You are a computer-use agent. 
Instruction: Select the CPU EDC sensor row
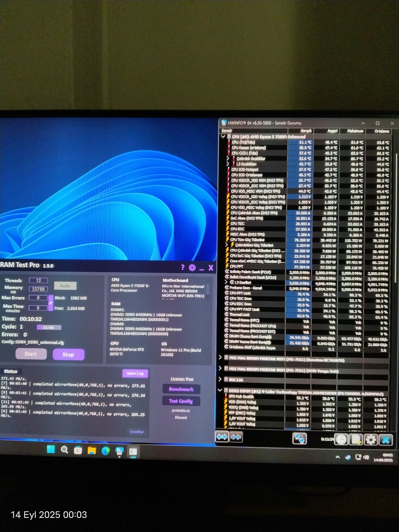(x=307, y=229)
